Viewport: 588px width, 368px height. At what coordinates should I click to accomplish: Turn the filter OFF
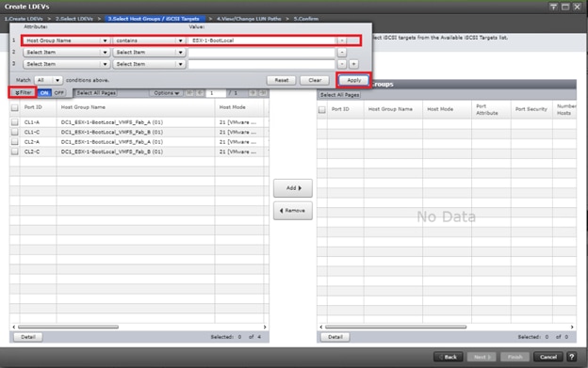pos(58,93)
